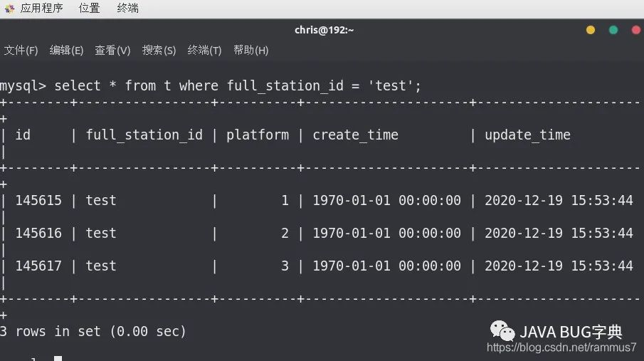This screenshot has width=644, height=361.
Task: Open the 文件(F) menu
Action: pos(21,50)
